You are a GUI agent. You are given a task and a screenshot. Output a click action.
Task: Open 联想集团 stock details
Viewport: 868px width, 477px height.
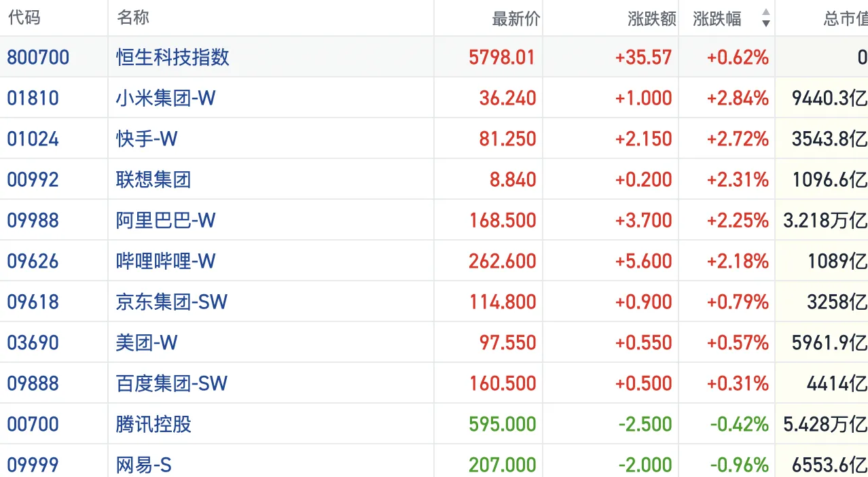[x=153, y=179]
